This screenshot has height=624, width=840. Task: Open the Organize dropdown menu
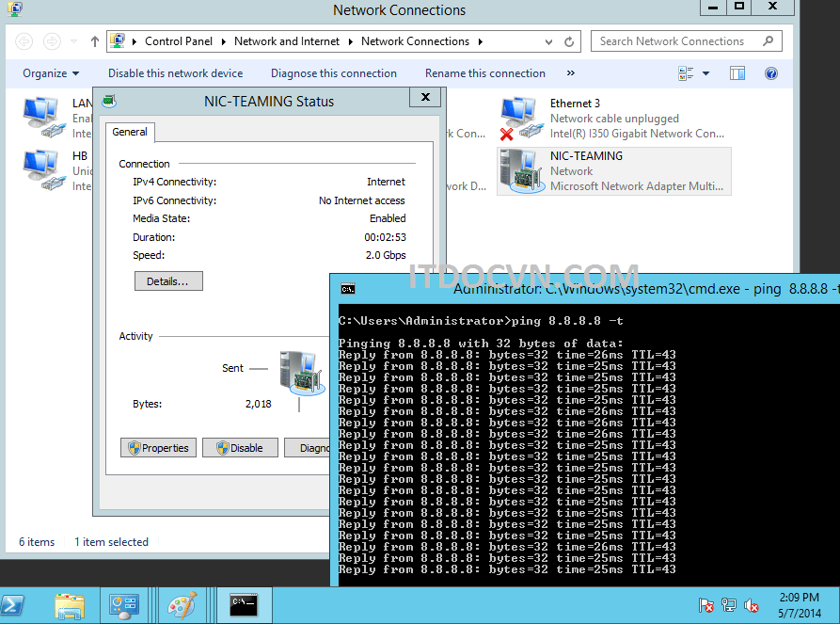49,72
